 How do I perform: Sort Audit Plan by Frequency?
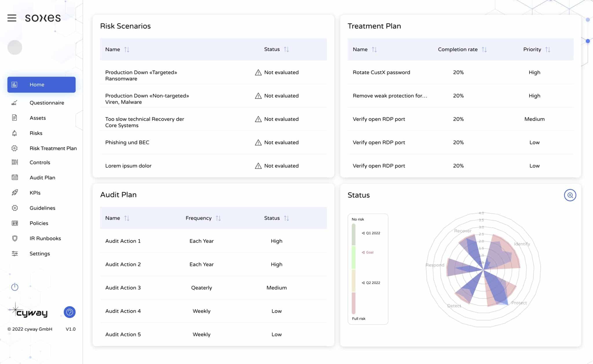pyautogui.click(x=218, y=218)
